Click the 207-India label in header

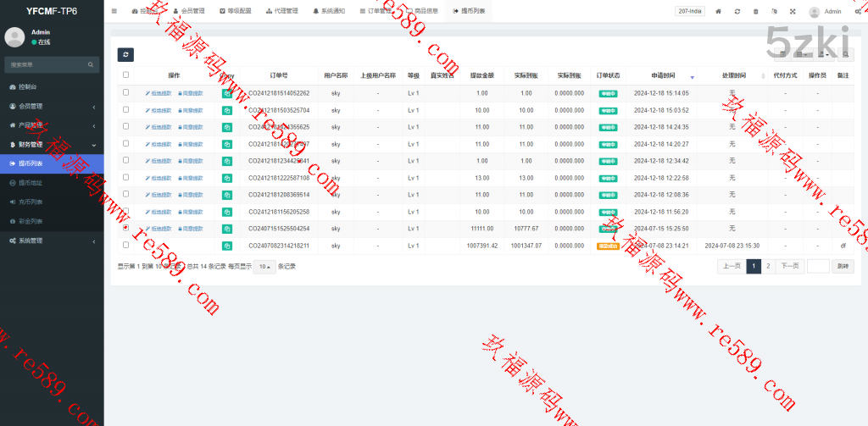689,12
